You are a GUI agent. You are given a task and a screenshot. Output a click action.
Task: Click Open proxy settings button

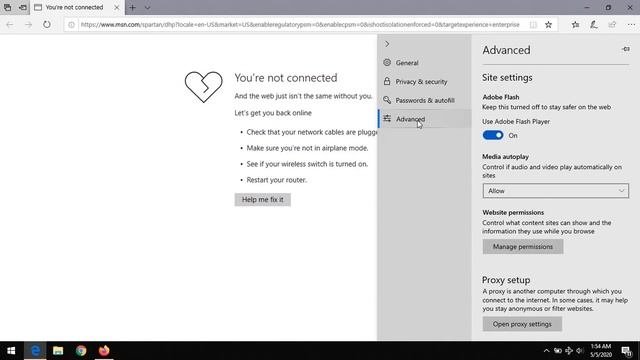tap(522, 324)
